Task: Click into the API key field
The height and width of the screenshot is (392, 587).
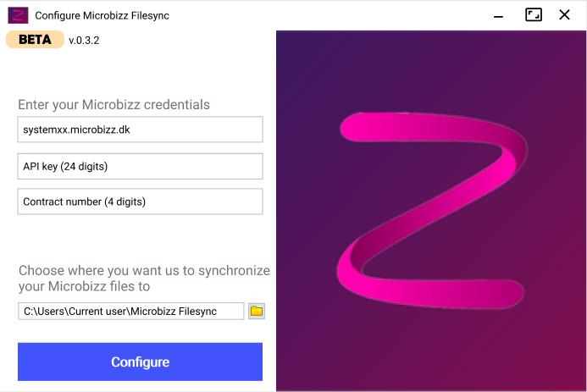Action: click(x=140, y=166)
